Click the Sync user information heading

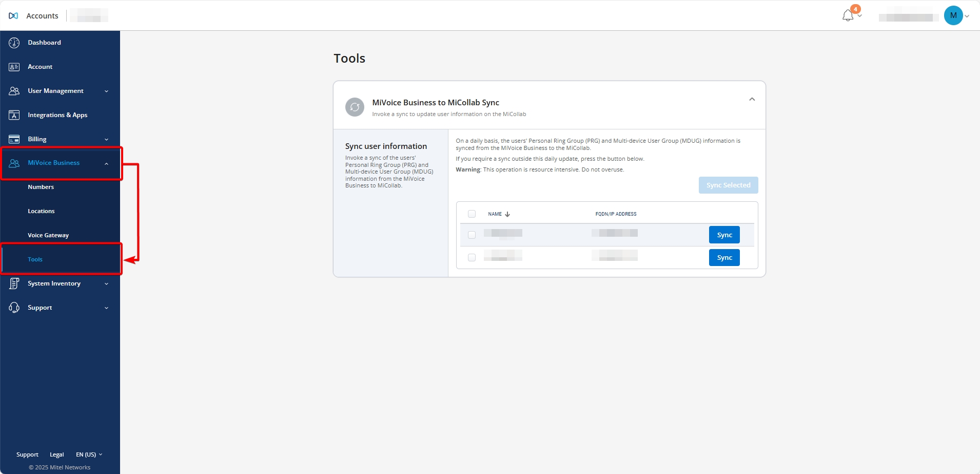[x=386, y=146]
